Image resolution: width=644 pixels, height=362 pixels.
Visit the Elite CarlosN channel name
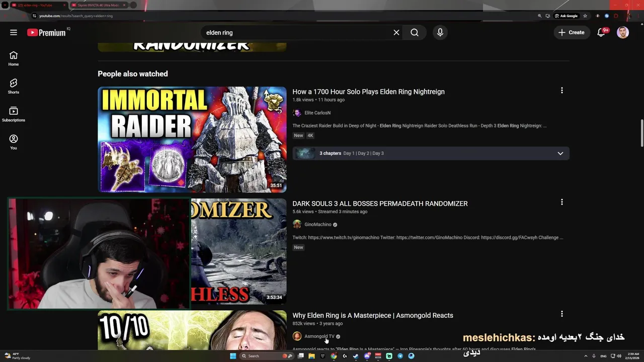317,113
